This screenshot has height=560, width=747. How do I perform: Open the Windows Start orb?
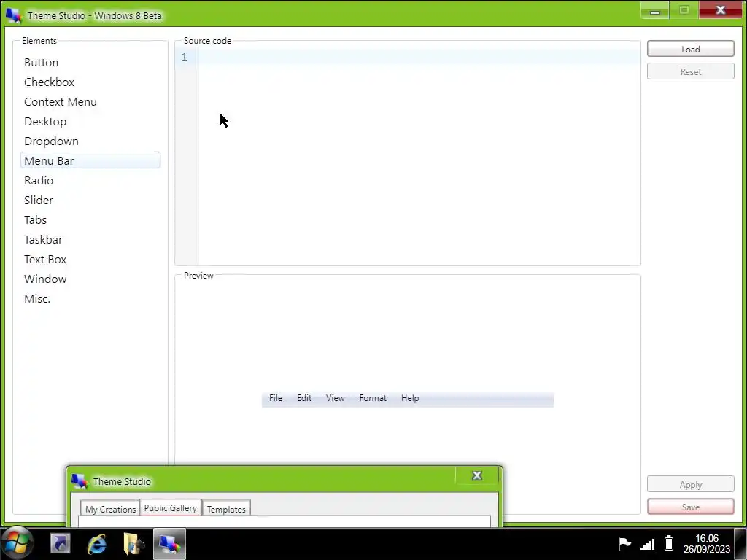point(18,543)
